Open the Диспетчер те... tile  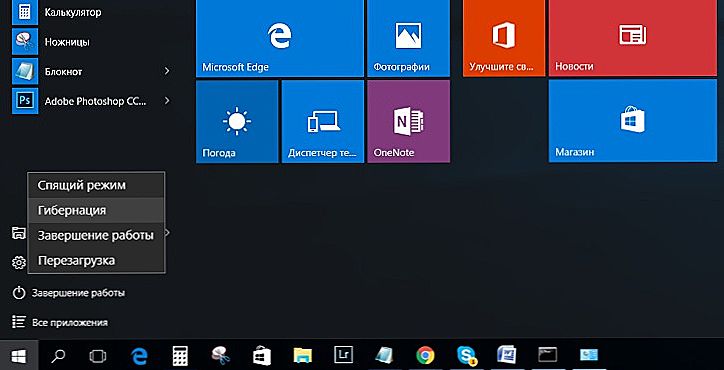click(323, 121)
